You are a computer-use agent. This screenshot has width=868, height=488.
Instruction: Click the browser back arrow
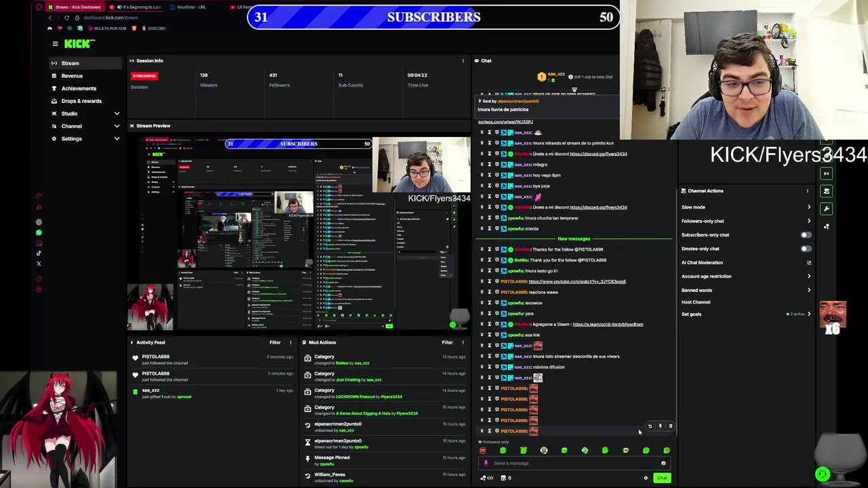coord(50,18)
